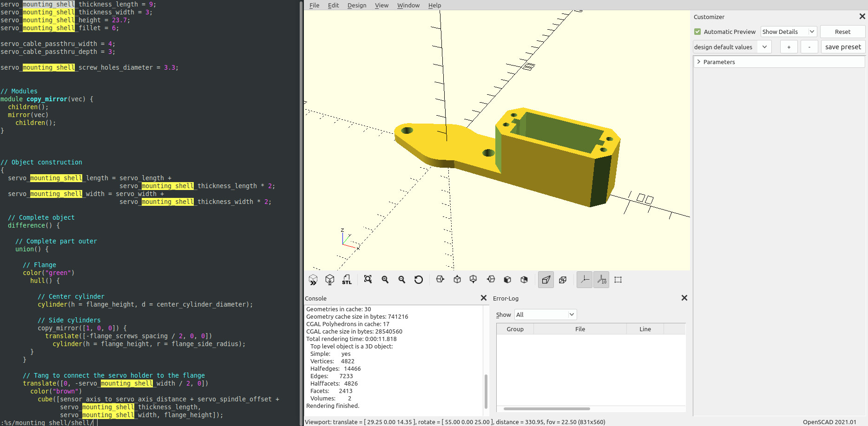Image resolution: width=868 pixels, height=426 pixels.
Task: Export the model as STL
Action: click(x=347, y=280)
